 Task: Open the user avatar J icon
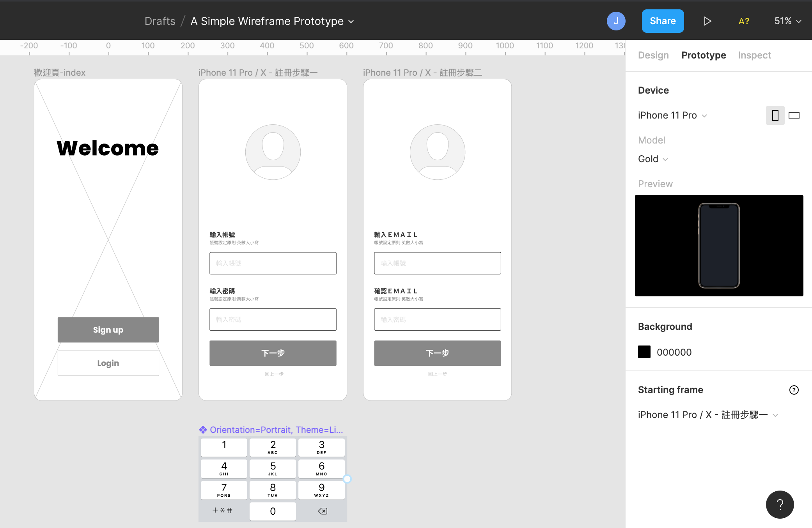point(616,21)
